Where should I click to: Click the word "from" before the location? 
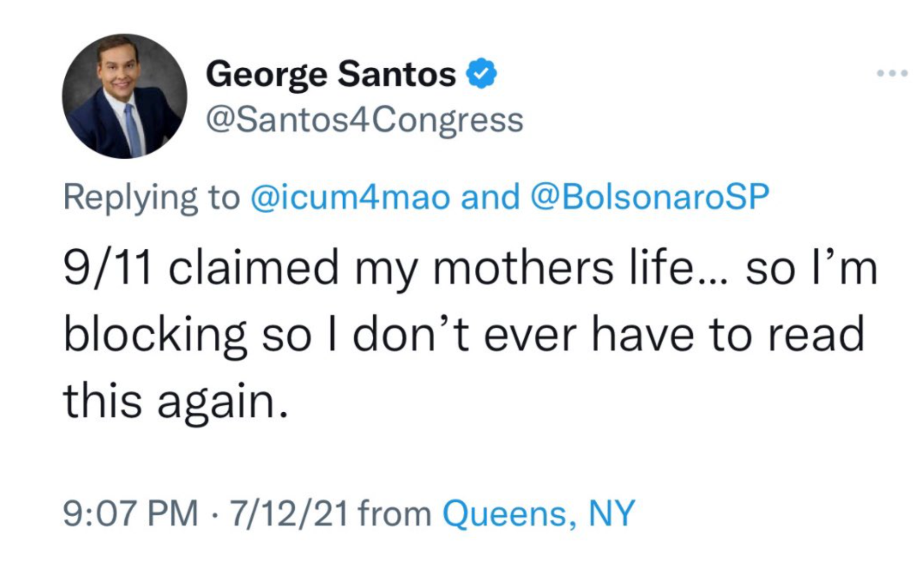(x=395, y=513)
